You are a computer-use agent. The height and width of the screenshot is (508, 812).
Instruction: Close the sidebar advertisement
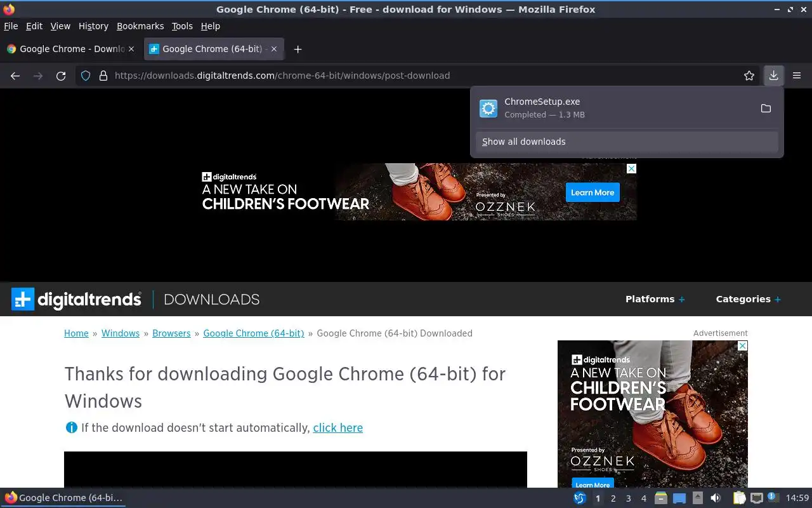(x=743, y=345)
